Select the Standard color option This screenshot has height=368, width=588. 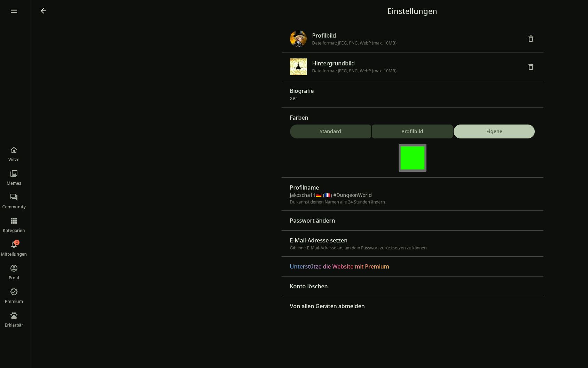pos(330,131)
